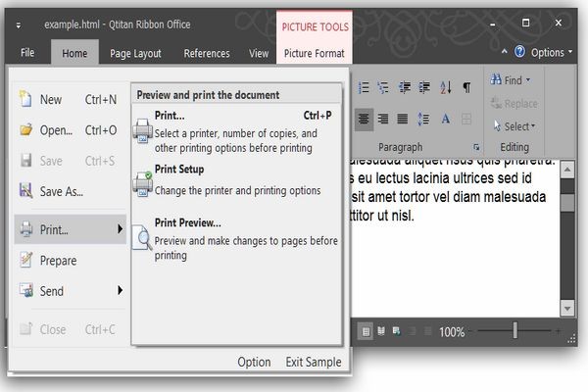Screen dimensions: 588x392
Task: Click the vertical scrollbar thumb
Action: (x=567, y=203)
